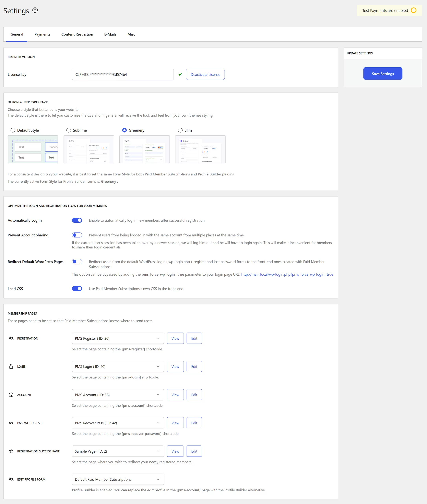The width and height of the screenshot is (427, 504).
Task: Click the Deactivate License button
Action: (205, 74)
